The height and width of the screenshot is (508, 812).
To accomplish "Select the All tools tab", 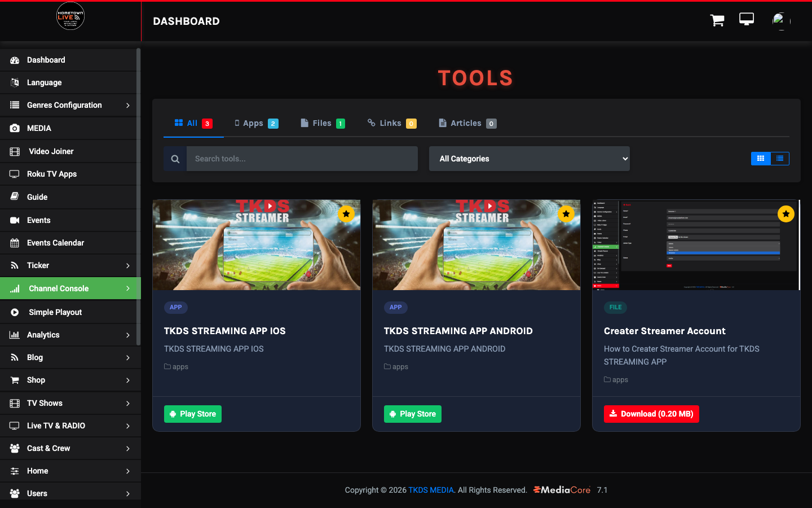I will (x=193, y=123).
